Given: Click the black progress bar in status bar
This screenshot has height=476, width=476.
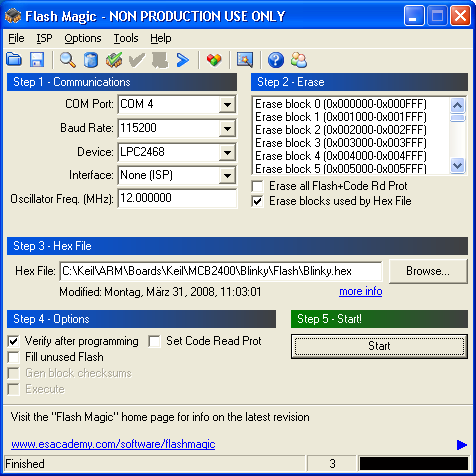Looking at the screenshot, I should click(414, 464).
